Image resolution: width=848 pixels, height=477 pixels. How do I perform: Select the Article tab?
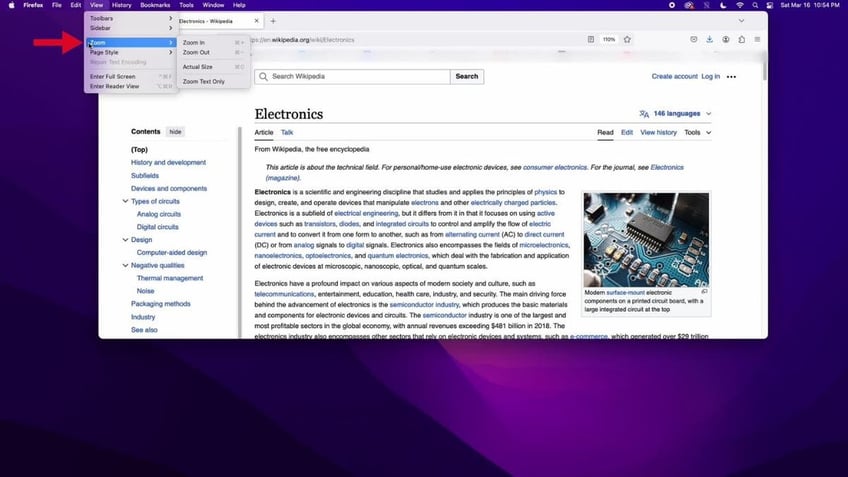(264, 132)
